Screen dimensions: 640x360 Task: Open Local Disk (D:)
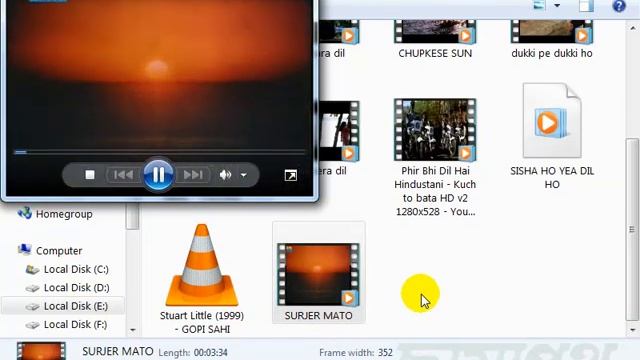tap(76, 288)
